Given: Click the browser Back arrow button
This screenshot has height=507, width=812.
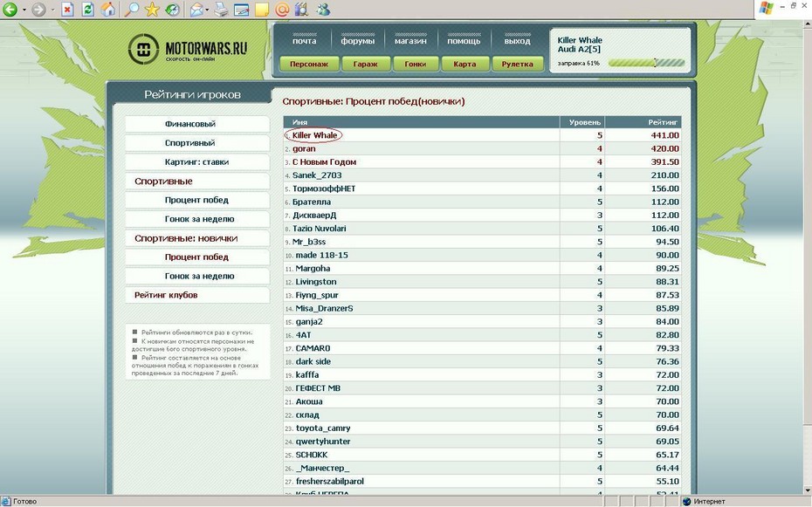Looking at the screenshot, I should (10, 10).
